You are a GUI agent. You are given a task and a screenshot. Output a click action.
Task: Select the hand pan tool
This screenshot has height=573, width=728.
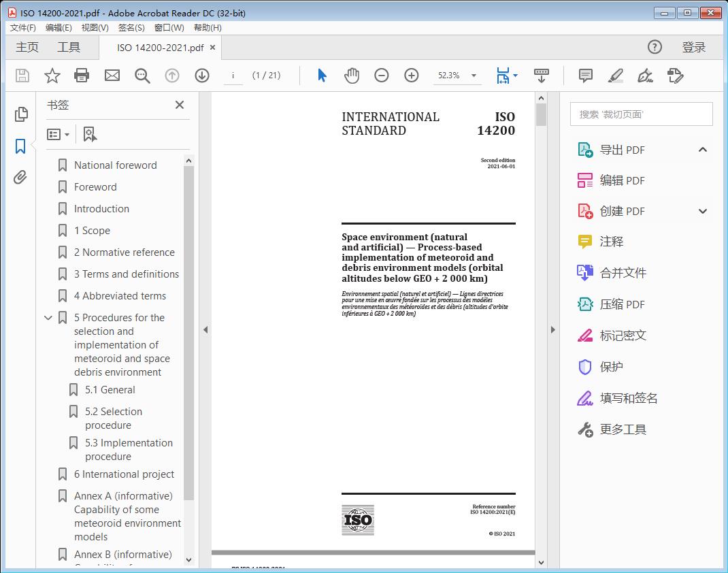pos(351,76)
